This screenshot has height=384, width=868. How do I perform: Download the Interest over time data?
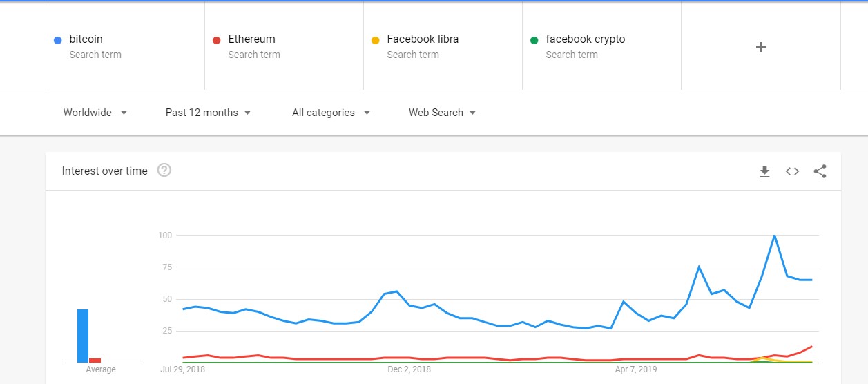click(764, 171)
